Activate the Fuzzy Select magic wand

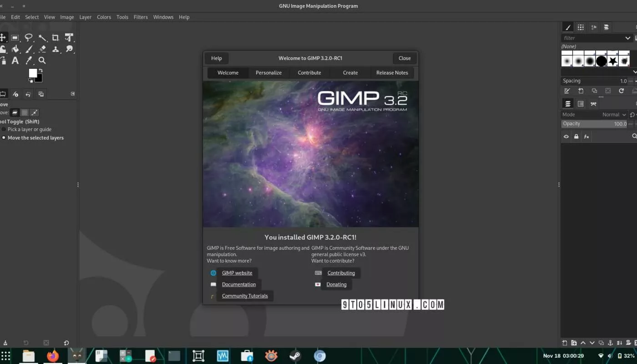(x=42, y=38)
